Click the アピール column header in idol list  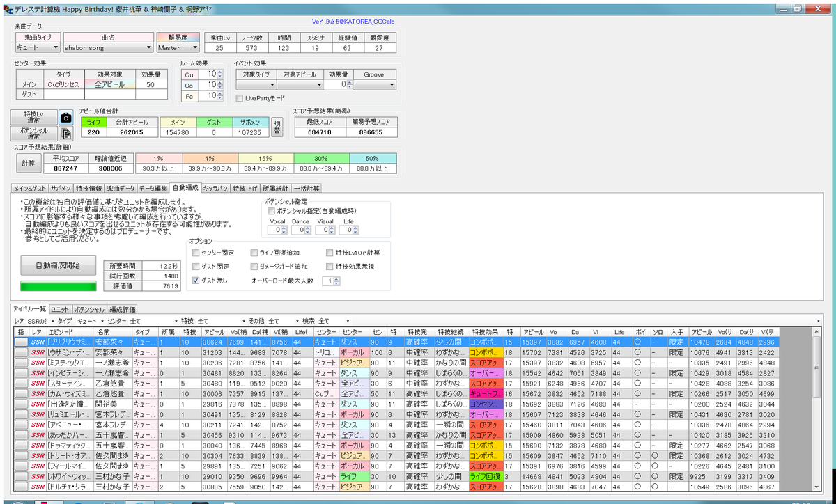coord(213,333)
